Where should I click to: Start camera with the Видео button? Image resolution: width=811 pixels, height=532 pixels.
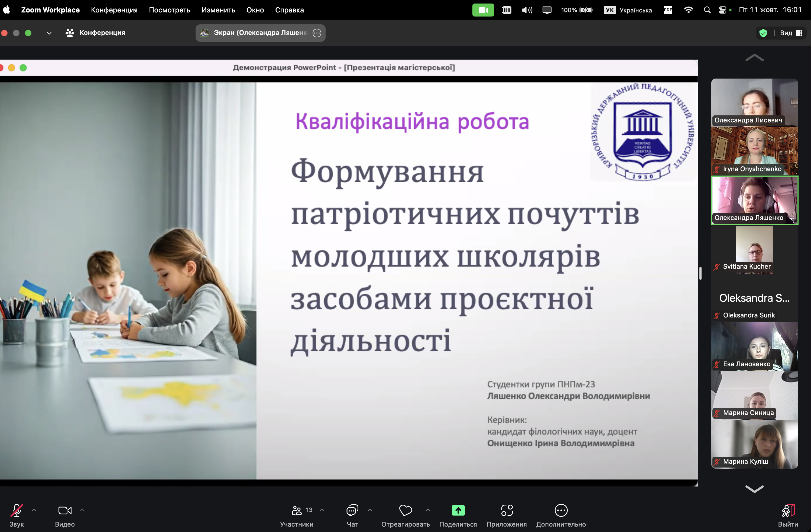coord(65,515)
